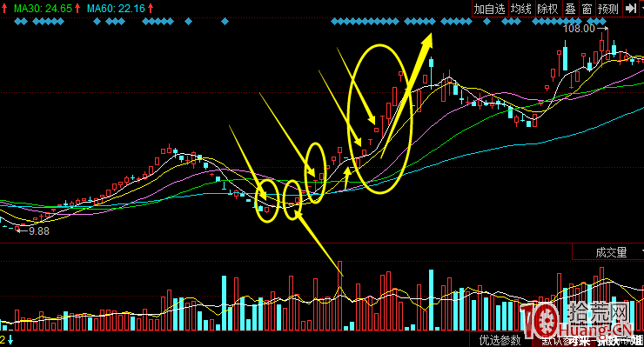Open the 成交量 indicator dropdown
The height and width of the screenshot is (347, 644).
click(x=607, y=252)
